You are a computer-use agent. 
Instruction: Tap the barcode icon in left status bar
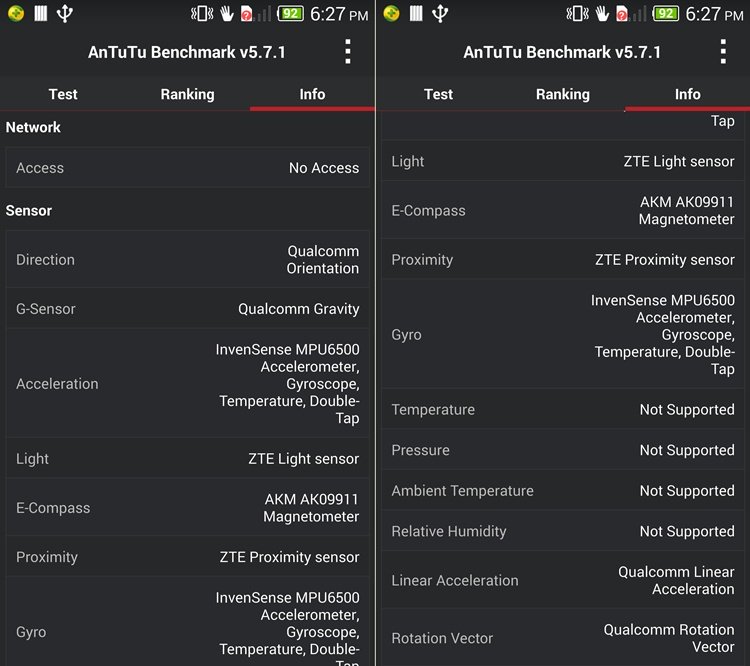40,14
